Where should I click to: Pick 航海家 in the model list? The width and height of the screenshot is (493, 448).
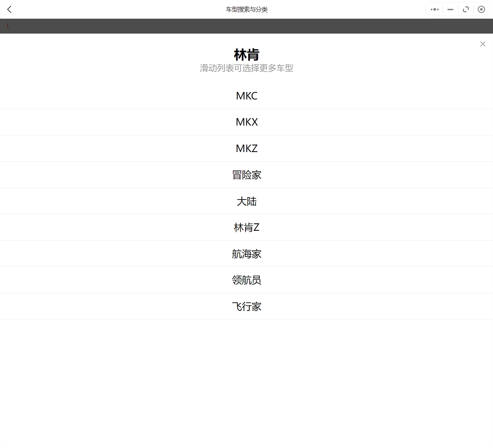click(x=246, y=254)
